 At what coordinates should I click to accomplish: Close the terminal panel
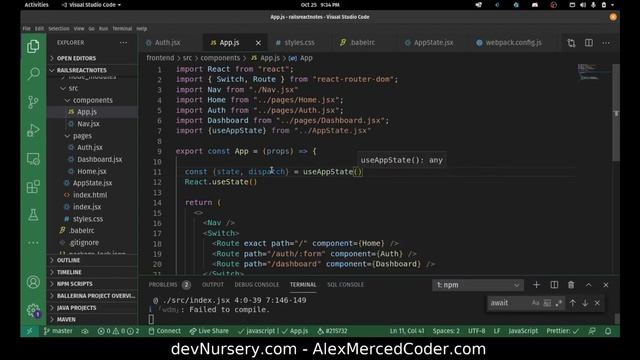tap(606, 285)
